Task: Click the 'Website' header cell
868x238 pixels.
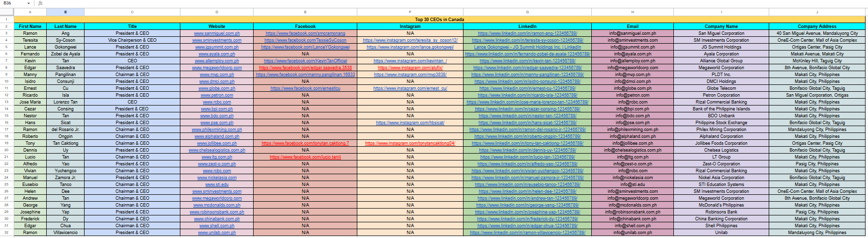Action: (217, 26)
